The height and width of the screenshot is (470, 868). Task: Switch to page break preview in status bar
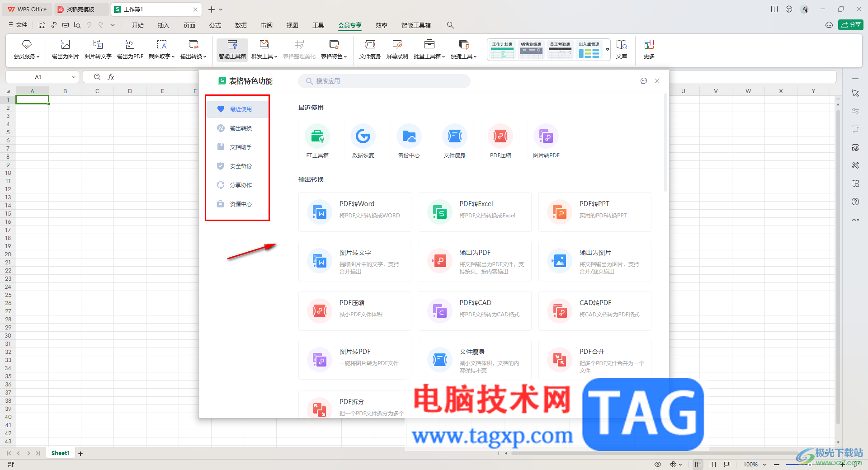point(727,465)
